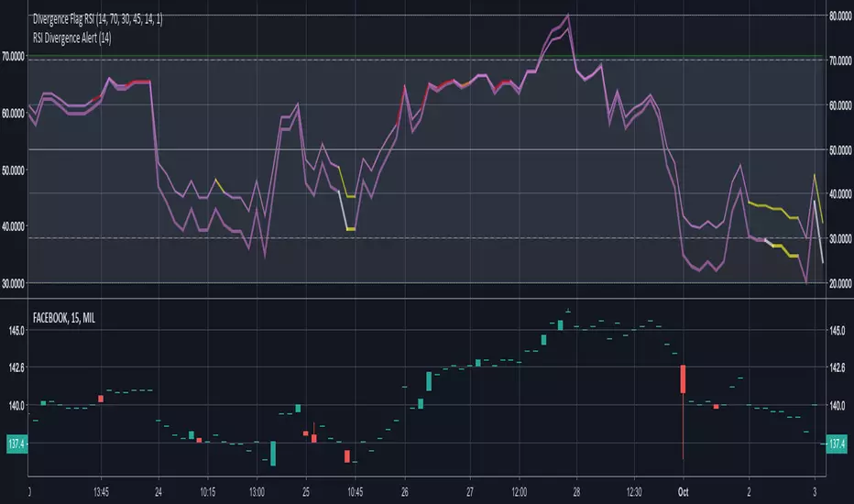Click the 12:00 time axis label
This screenshot has width=854, height=504.
coord(519,492)
